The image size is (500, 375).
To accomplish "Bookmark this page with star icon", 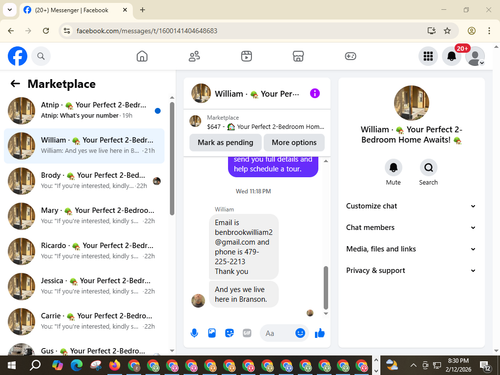I will pyautogui.click(x=447, y=31).
